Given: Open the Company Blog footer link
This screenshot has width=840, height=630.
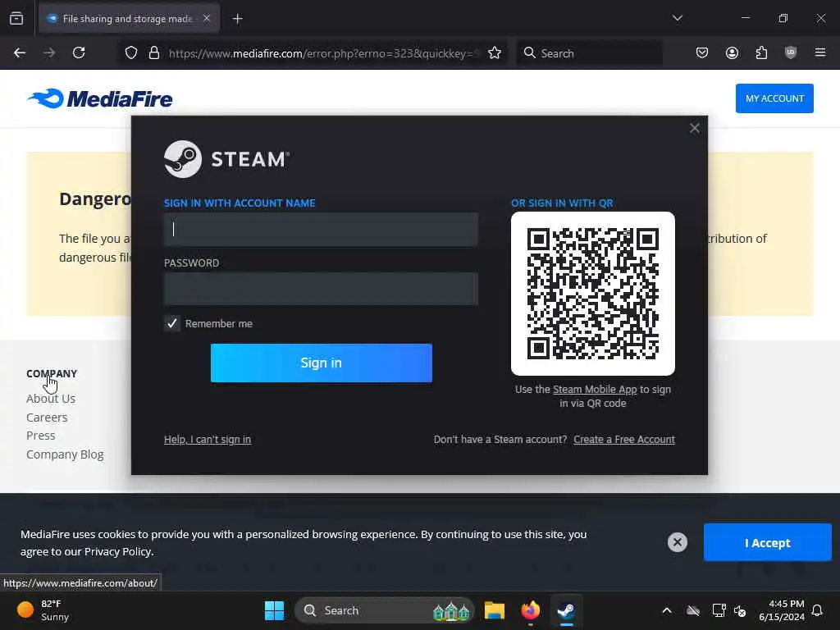Looking at the screenshot, I should pos(65,454).
